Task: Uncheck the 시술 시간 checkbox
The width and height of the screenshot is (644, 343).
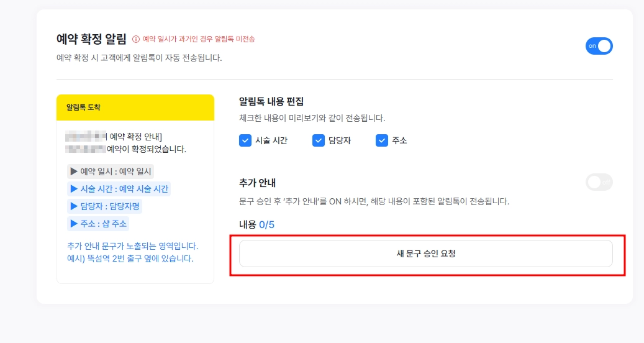Action: [245, 140]
